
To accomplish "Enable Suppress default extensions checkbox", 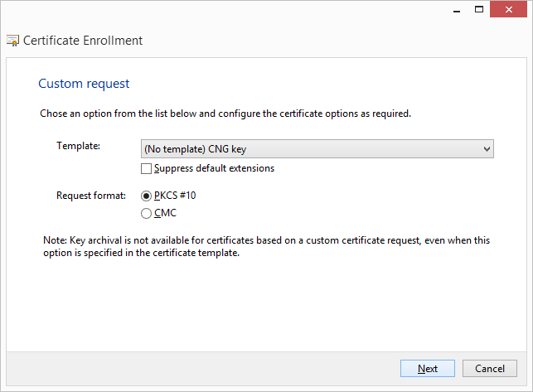I will coord(147,169).
